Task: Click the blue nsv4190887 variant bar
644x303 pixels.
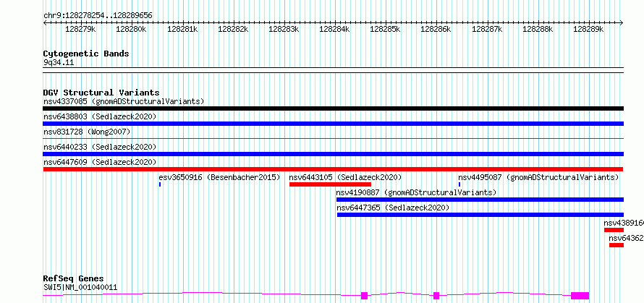Action: (480, 200)
